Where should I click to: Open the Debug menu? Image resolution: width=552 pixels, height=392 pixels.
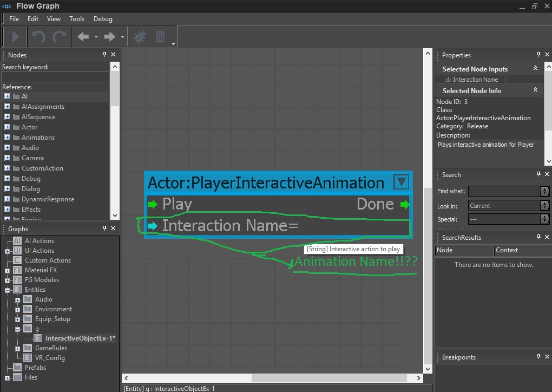point(103,18)
